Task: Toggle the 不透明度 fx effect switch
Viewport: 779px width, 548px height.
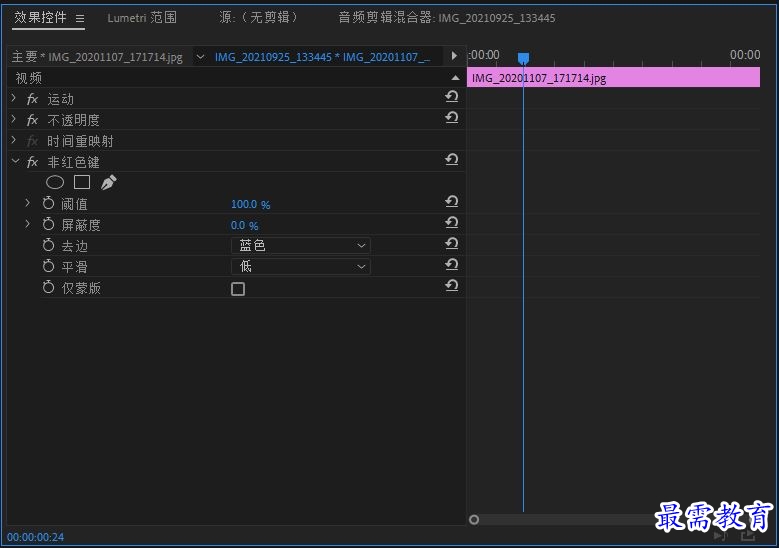Action: coord(32,120)
